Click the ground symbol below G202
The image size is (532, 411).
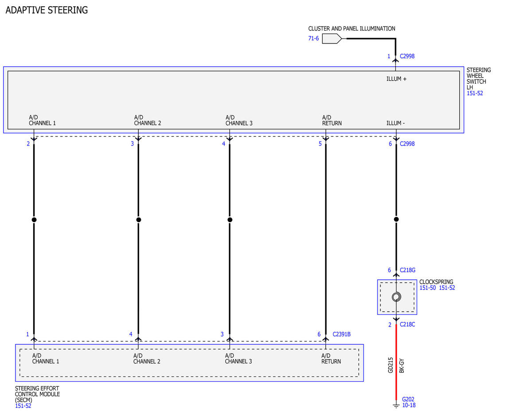tap(396, 405)
